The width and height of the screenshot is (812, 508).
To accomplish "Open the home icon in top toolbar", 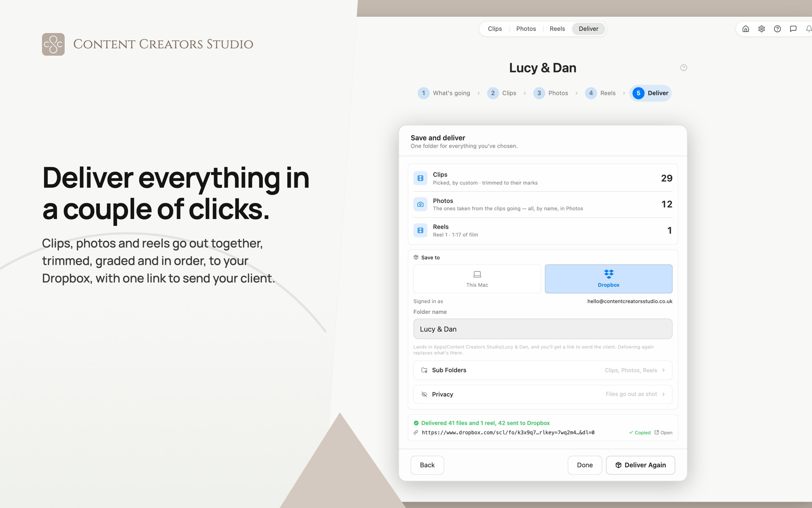I will click(746, 29).
